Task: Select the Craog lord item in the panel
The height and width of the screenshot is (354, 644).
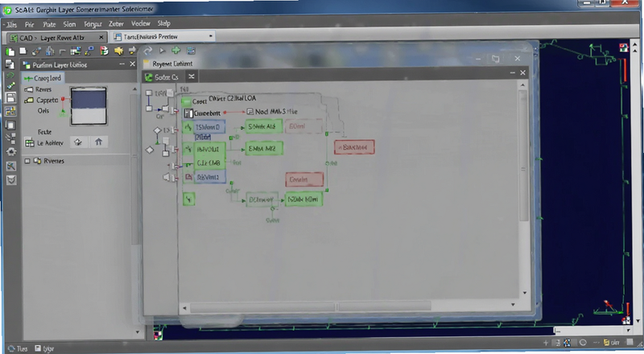Action: pos(43,77)
